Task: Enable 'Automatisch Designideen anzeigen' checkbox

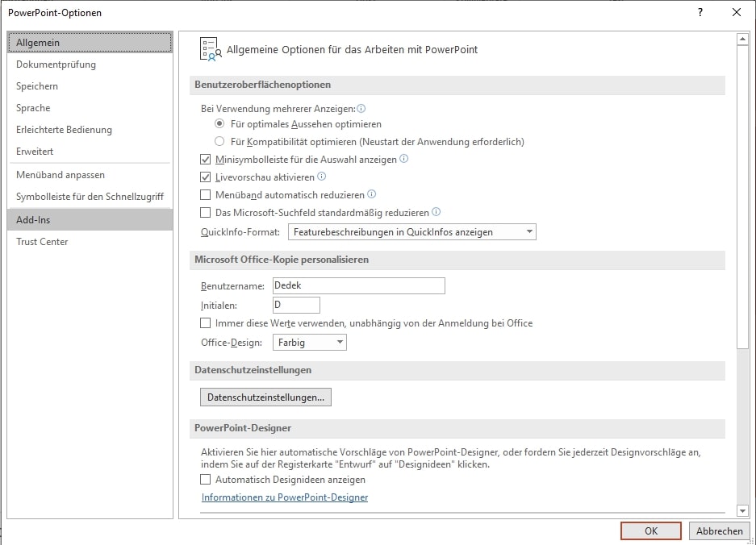Action: pos(205,480)
